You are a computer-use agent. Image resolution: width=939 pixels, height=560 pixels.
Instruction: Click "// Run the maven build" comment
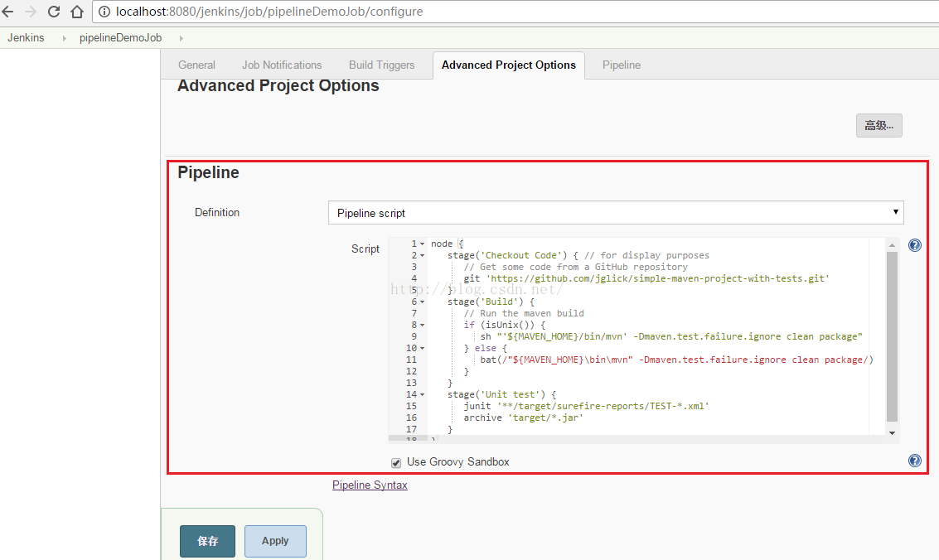pyautogui.click(x=524, y=313)
